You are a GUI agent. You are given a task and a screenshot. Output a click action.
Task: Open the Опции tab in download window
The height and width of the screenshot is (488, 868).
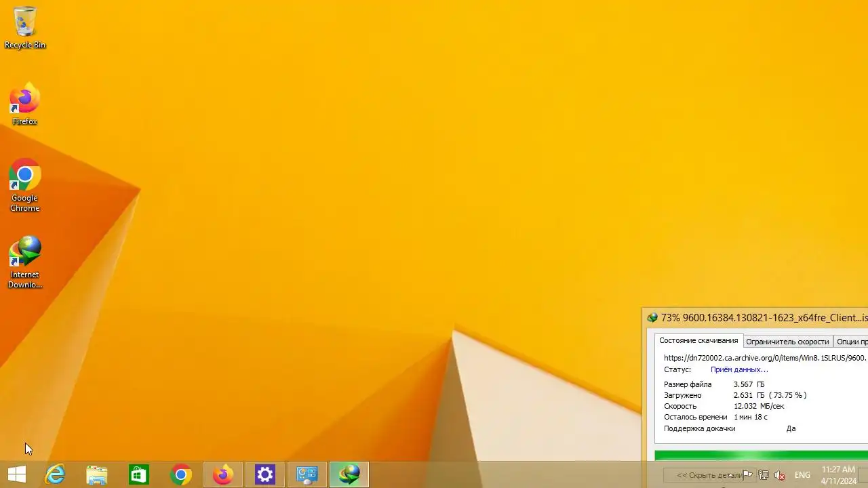click(x=851, y=342)
